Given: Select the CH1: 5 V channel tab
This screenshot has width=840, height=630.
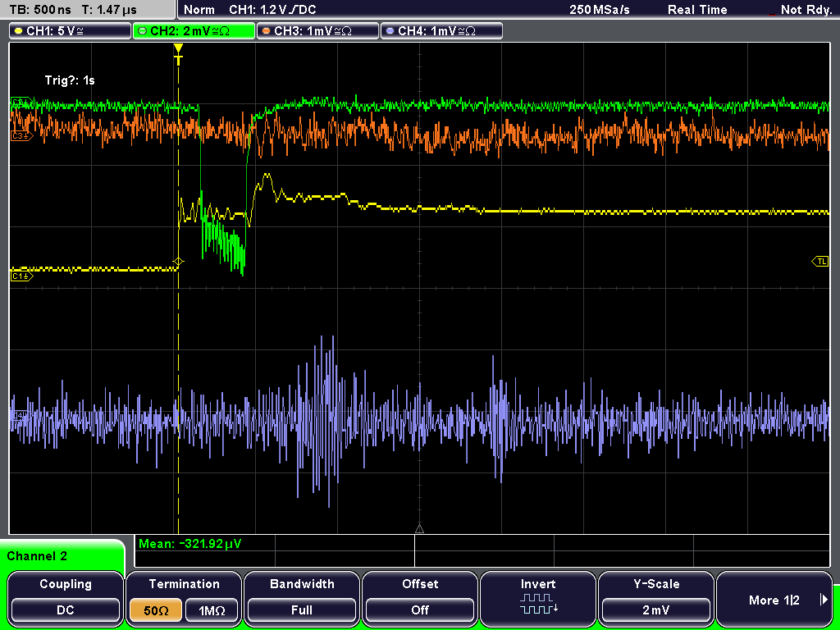Looking at the screenshot, I should click(71, 30).
